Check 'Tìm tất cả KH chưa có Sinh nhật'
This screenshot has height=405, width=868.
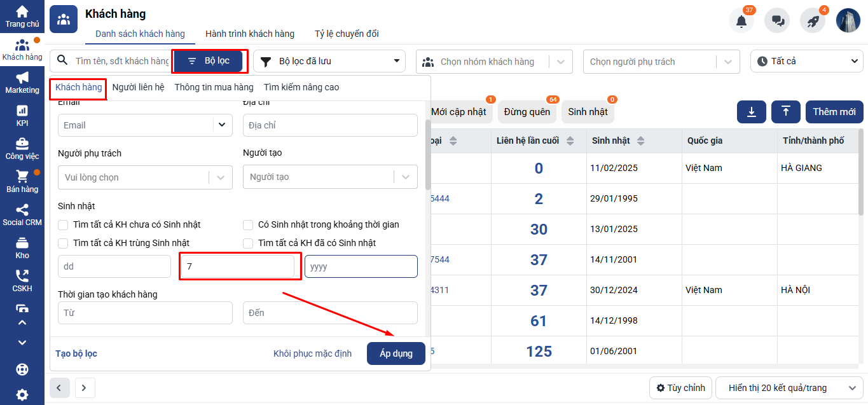(x=63, y=224)
